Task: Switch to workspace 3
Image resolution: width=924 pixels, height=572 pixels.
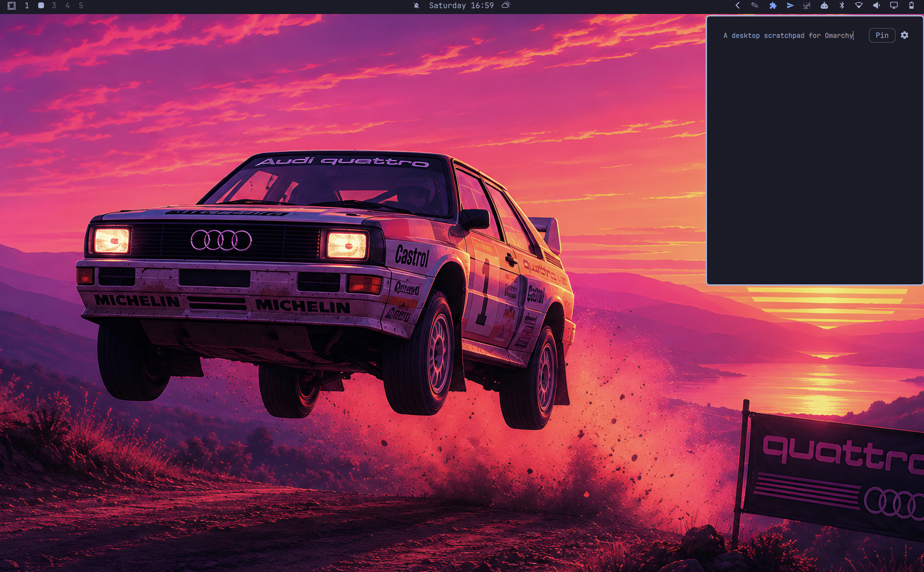Action: [x=54, y=6]
